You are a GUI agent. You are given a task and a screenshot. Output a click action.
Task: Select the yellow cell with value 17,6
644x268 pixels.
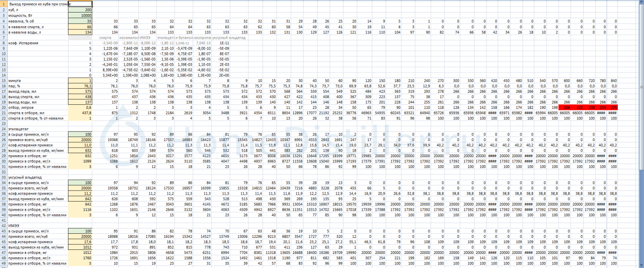point(80,242)
